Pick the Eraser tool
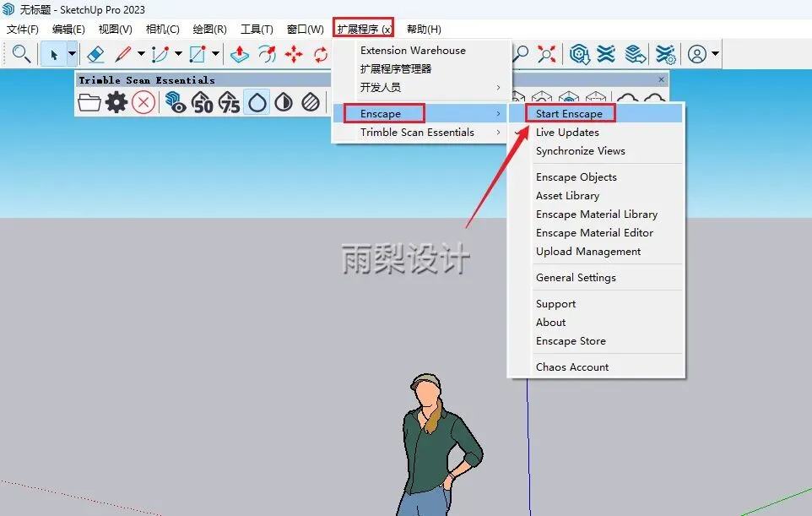 point(96,54)
